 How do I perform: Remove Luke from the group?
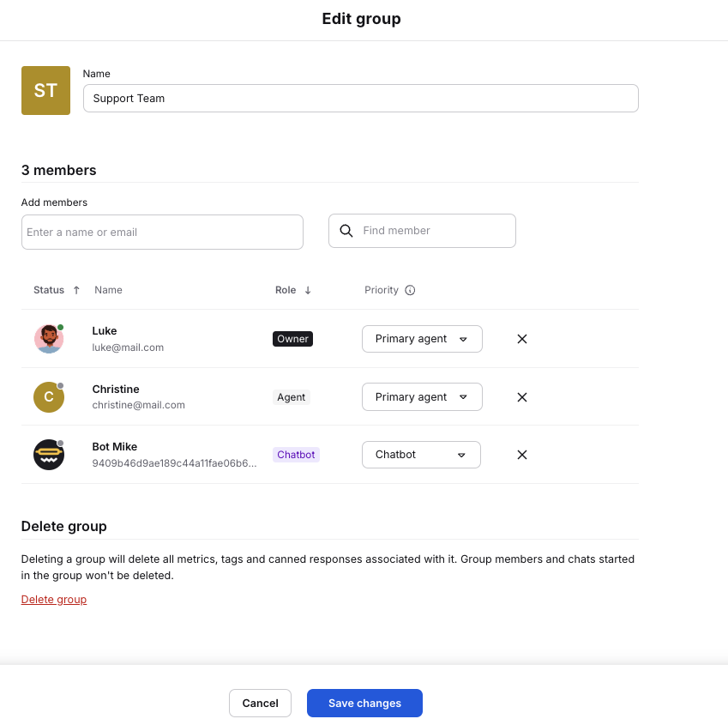pyautogui.click(x=521, y=339)
